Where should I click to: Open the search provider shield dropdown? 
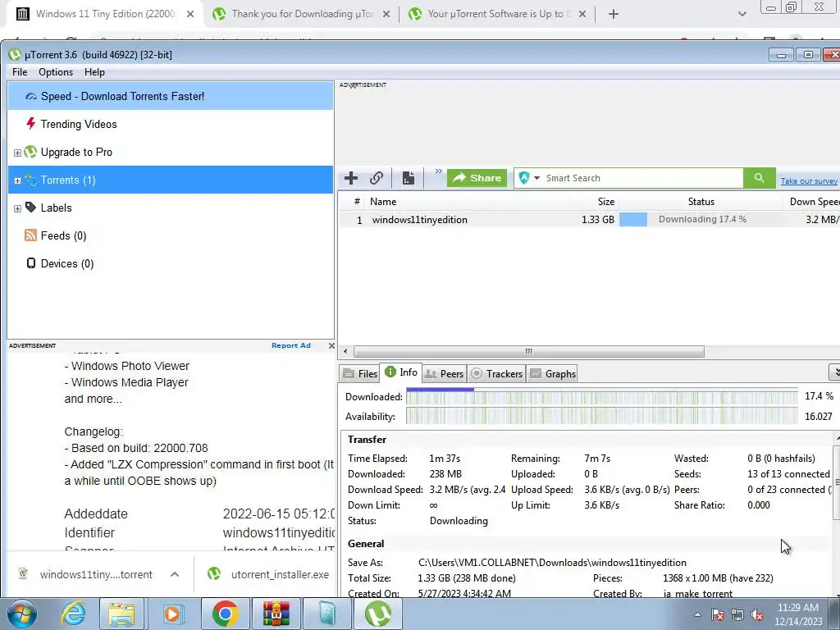[x=529, y=178]
